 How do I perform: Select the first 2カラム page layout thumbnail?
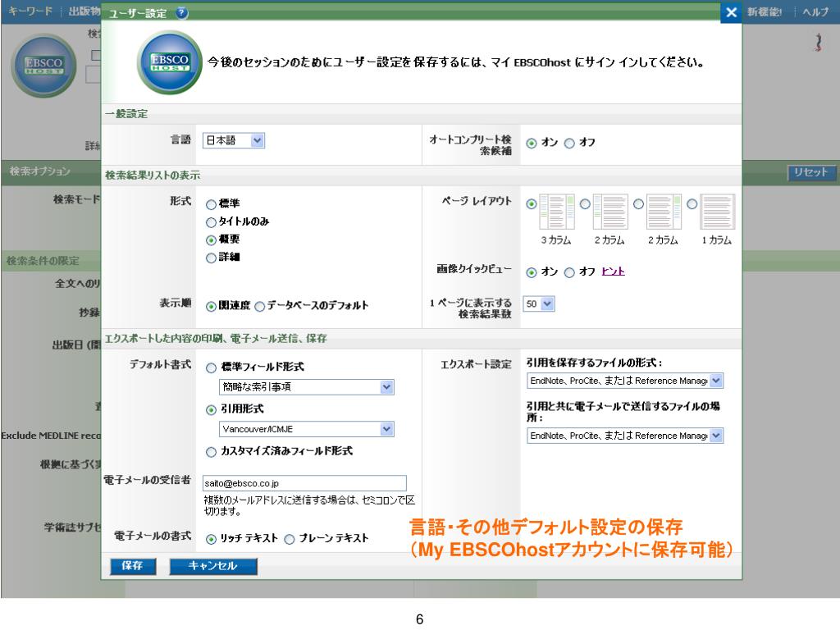(610, 212)
